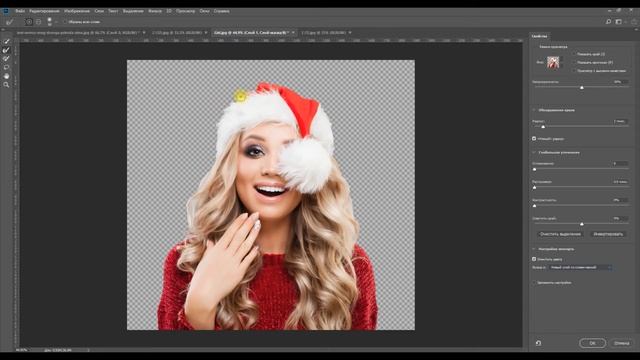Viewport: 640px width, 360px height.
Task: Click the Clear Selection button
Action: click(560, 234)
